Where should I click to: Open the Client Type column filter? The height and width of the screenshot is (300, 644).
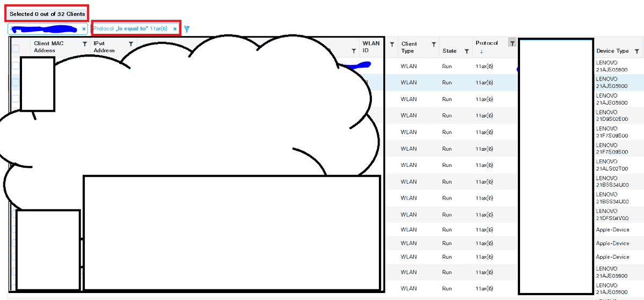coord(434,44)
